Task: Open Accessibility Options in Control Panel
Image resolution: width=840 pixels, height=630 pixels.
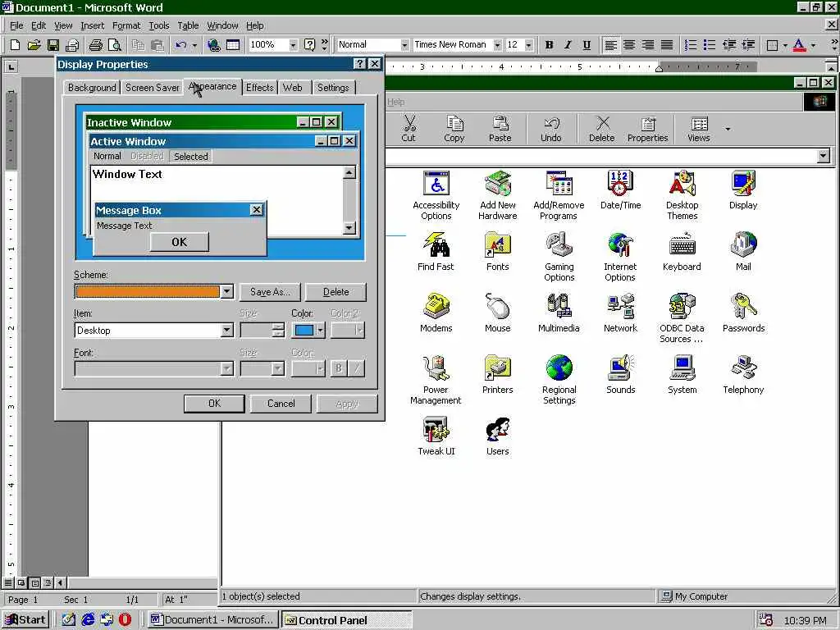Action: [x=436, y=195]
